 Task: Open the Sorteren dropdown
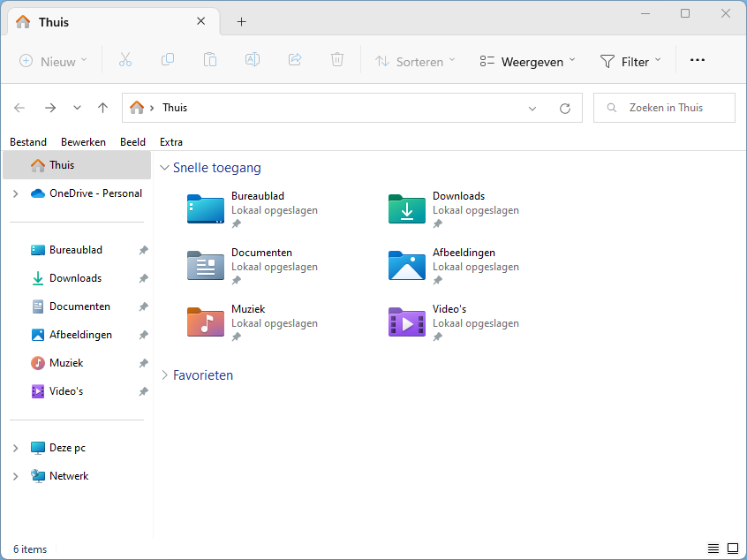point(415,61)
